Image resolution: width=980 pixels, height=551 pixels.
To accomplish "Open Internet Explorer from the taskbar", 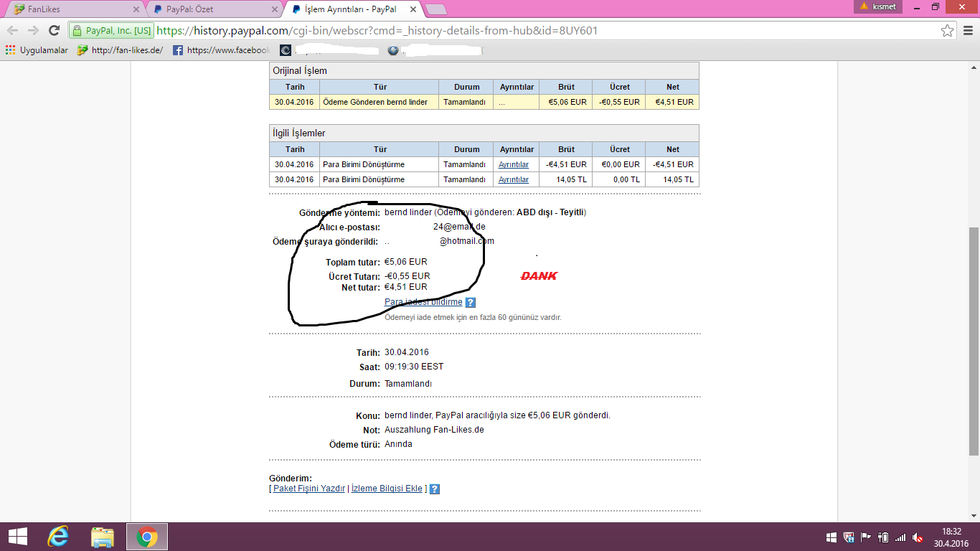I will (x=58, y=537).
